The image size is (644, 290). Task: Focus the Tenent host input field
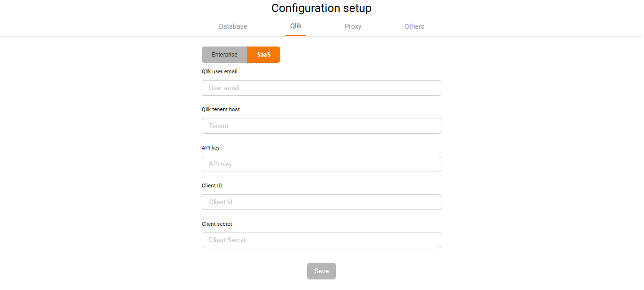pyautogui.click(x=321, y=126)
